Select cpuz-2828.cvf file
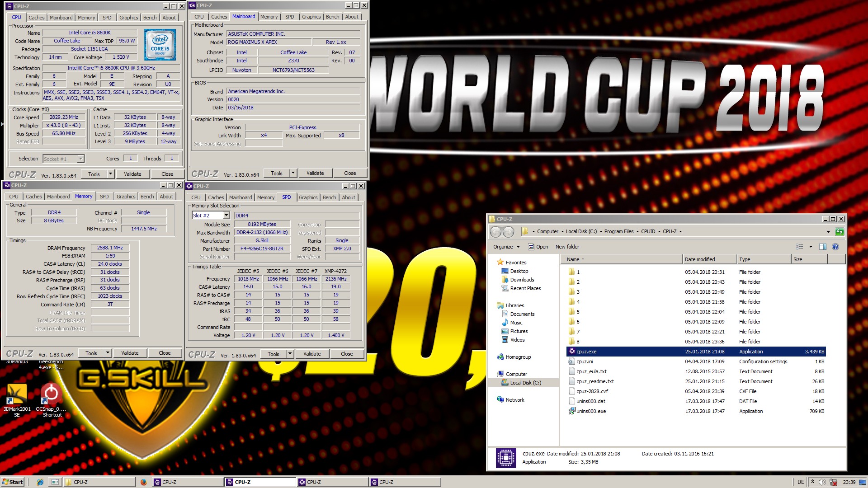This screenshot has height=488, width=868. (x=696, y=391)
